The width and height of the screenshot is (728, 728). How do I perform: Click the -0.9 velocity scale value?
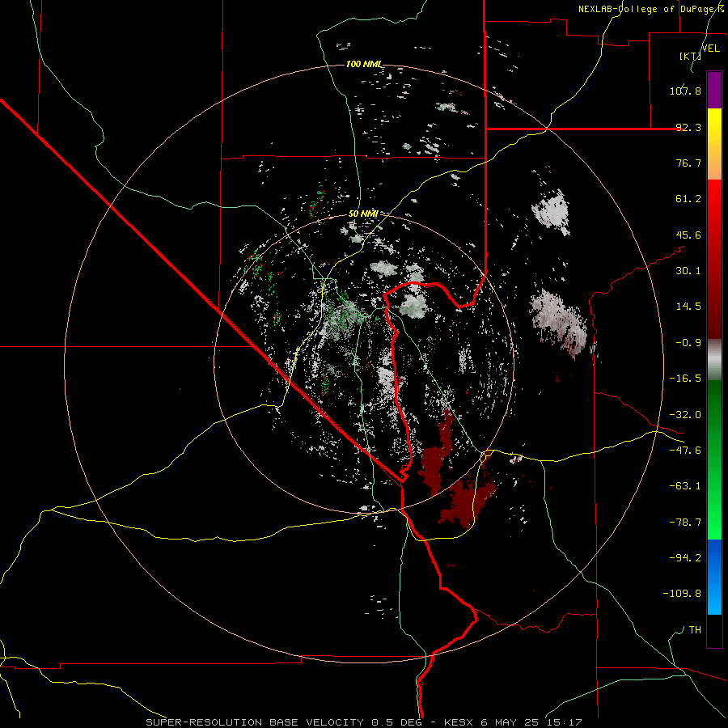pos(688,343)
